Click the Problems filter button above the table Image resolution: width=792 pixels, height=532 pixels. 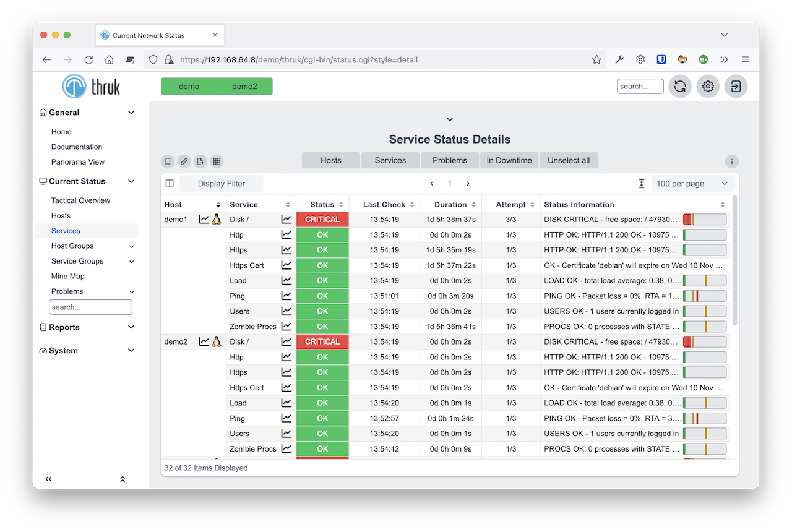(x=450, y=160)
